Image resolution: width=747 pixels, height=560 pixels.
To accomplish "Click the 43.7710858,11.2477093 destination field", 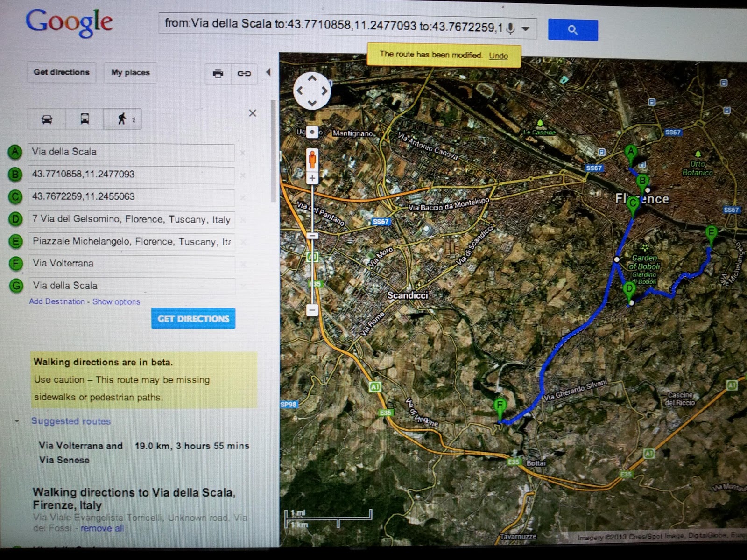I will click(131, 175).
